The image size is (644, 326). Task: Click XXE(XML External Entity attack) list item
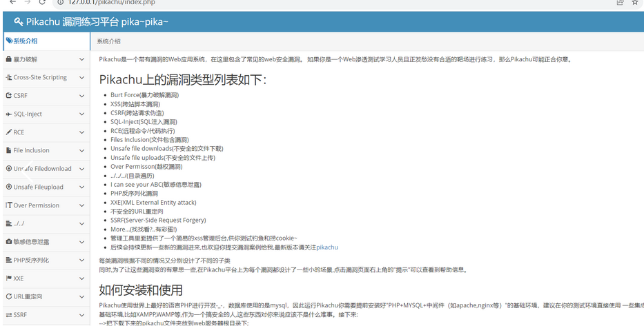153,203
